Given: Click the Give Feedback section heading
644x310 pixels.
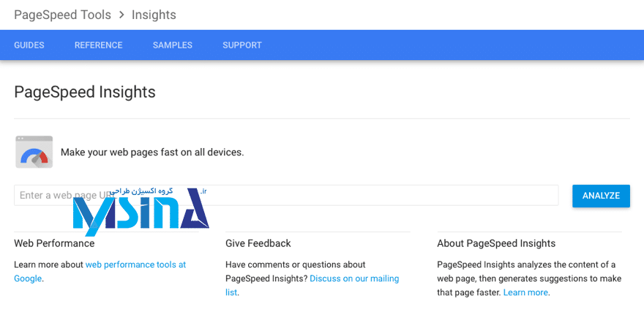Looking at the screenshot, I should pos(258,243).
